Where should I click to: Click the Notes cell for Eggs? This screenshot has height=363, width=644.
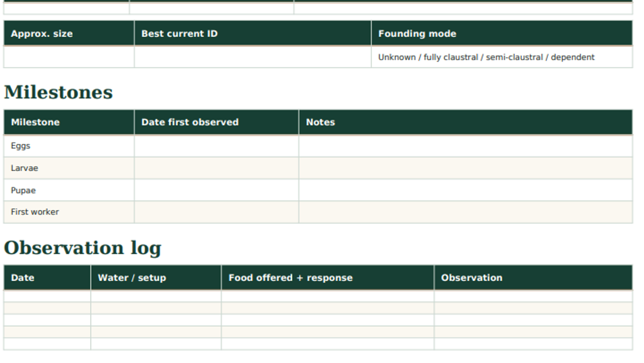(466, 146)
